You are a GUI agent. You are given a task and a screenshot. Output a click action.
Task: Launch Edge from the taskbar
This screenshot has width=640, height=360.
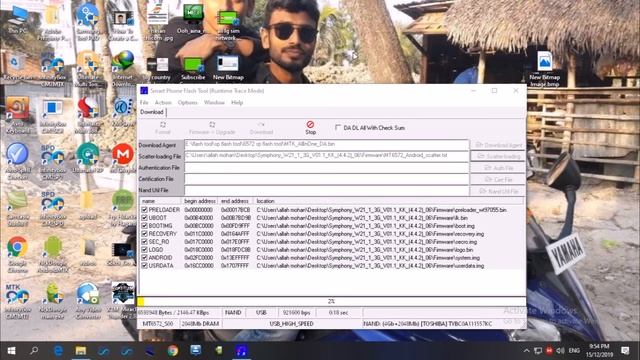click(58, 351)
